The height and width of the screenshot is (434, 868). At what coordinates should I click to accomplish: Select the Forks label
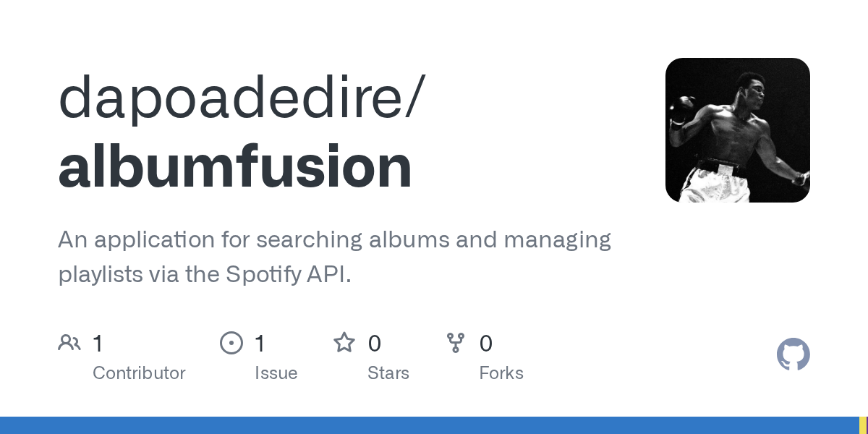[x=501, y=373]
